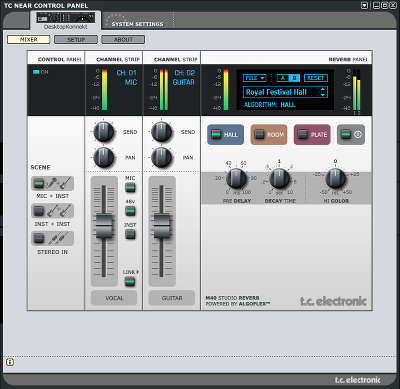Open the SYSTEM SETTINGS tab

tap(137, 24)
